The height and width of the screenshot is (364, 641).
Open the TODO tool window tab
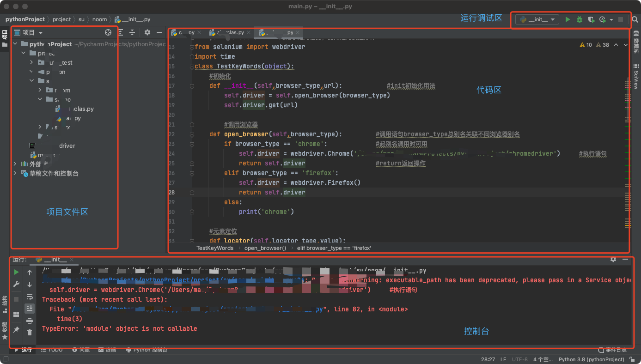[x=52, y=350]
